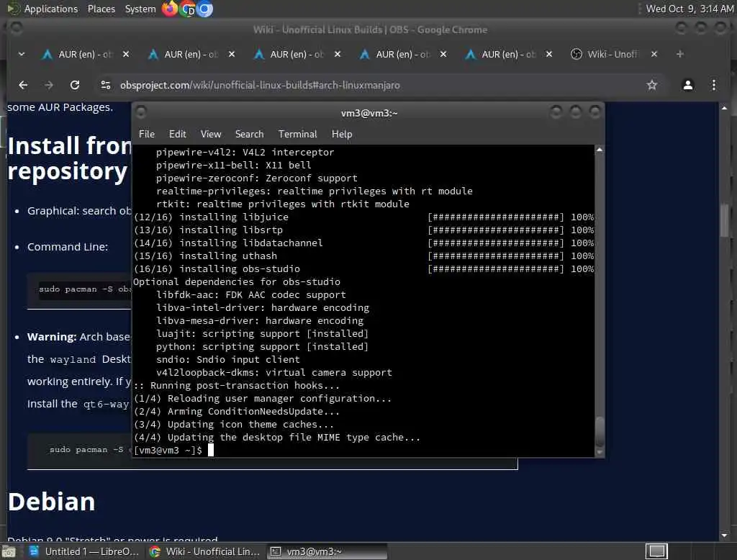
Task: Open the System menu in top panel
Action: tap(140, 9)
